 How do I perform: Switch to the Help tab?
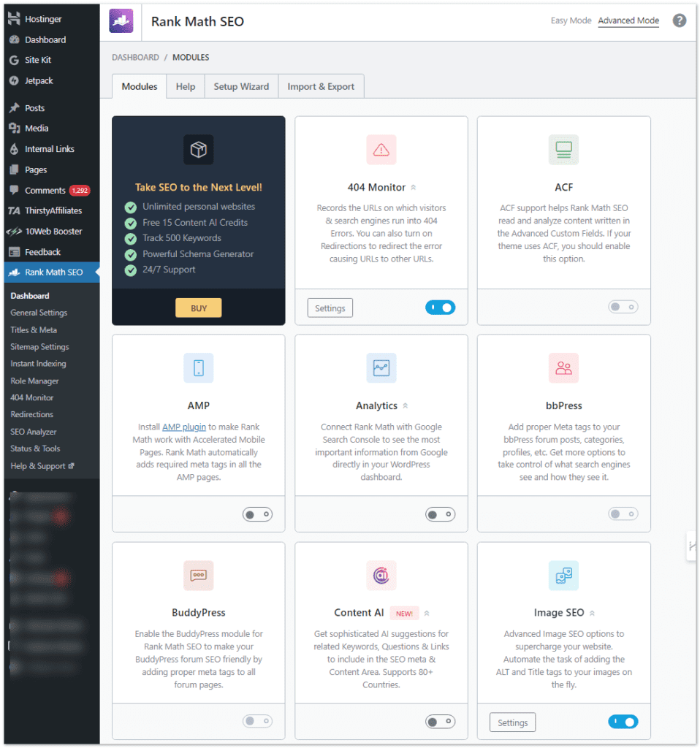(x=185, y=85)
